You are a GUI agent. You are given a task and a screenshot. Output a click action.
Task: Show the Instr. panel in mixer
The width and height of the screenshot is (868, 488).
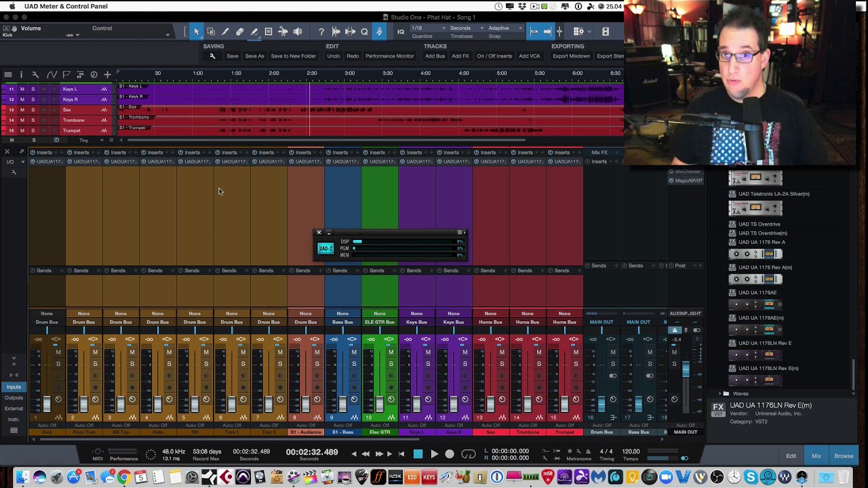[14, 420]
